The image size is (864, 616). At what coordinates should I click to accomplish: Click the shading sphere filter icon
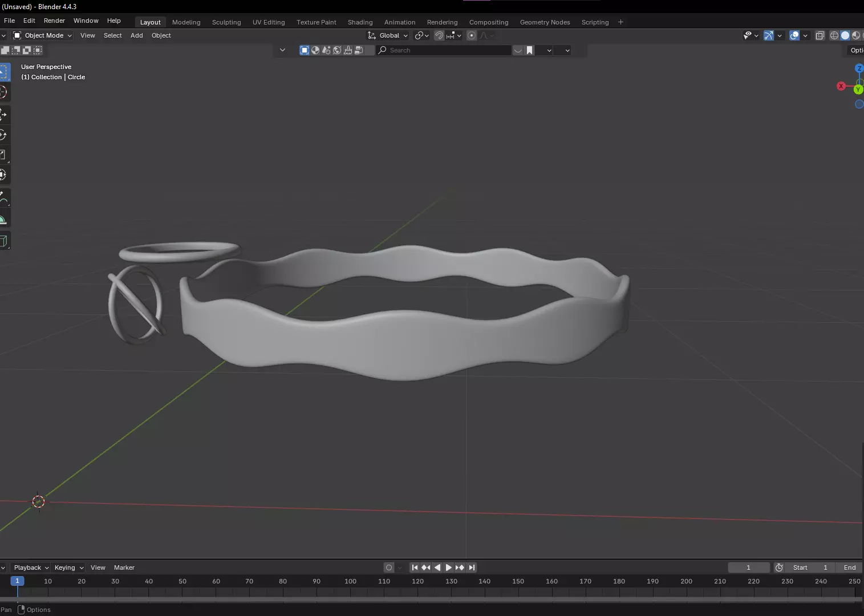pos(315,50)
